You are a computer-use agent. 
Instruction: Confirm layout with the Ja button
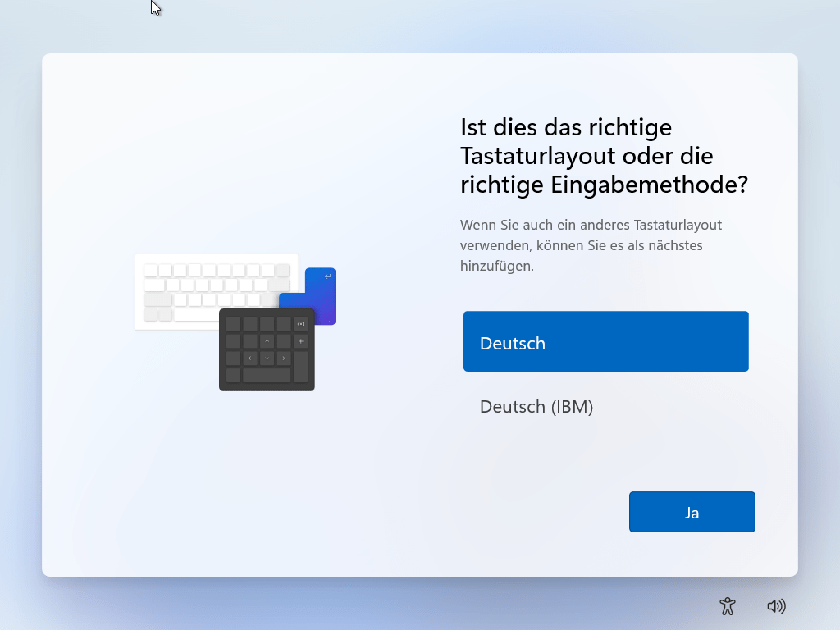(692, 513)
